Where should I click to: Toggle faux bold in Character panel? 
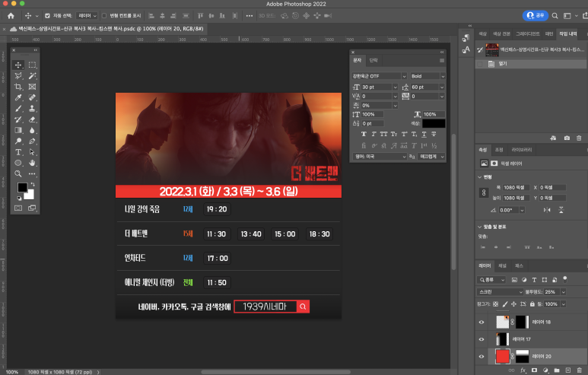pos(364,134)
